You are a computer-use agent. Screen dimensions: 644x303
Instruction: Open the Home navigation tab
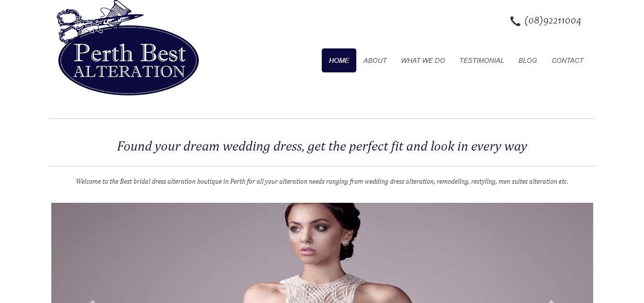coord(339,60)
